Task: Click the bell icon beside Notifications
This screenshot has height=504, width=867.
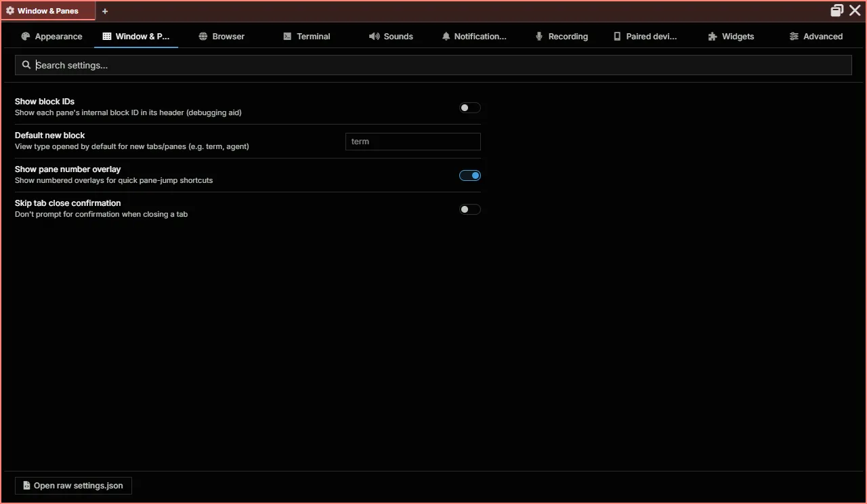Action: 446,37
